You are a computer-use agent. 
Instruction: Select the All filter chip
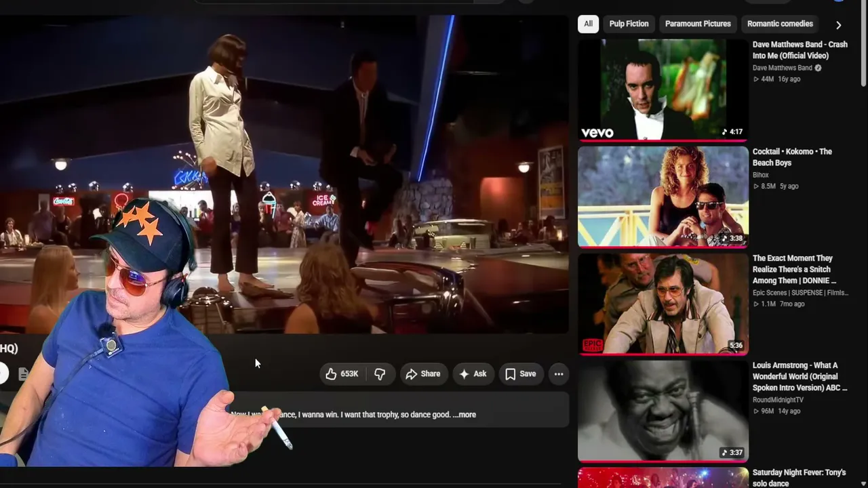[x=589, y=24]
